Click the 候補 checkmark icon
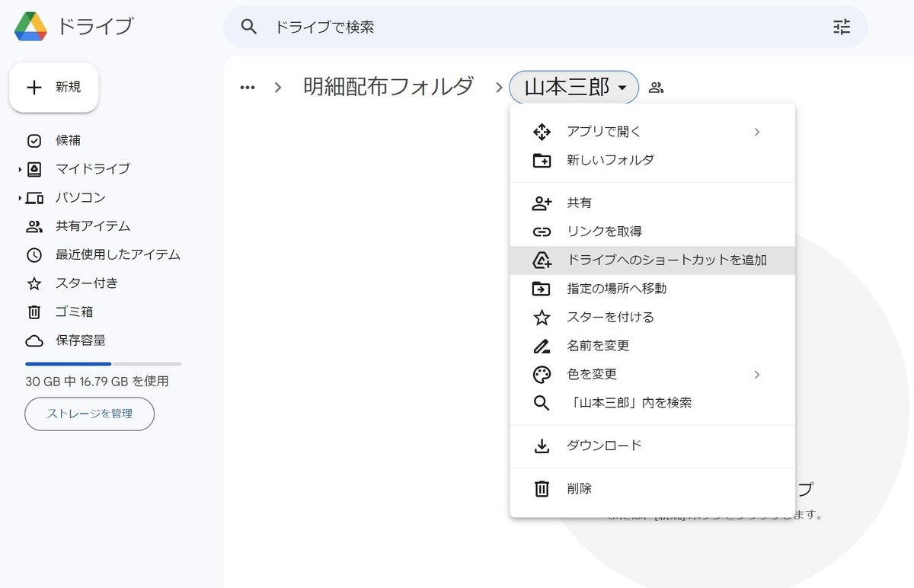The width and height of the screenshot is (914, 588). [x=34, y=140]
